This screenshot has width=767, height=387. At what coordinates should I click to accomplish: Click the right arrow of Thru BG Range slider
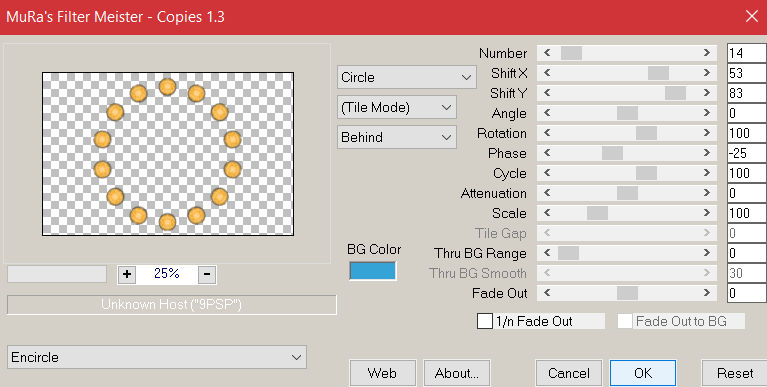click(x=707, y=253)
